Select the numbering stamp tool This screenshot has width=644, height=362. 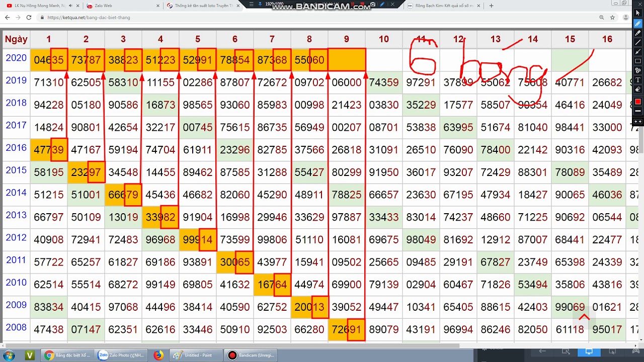coord(637,70)
